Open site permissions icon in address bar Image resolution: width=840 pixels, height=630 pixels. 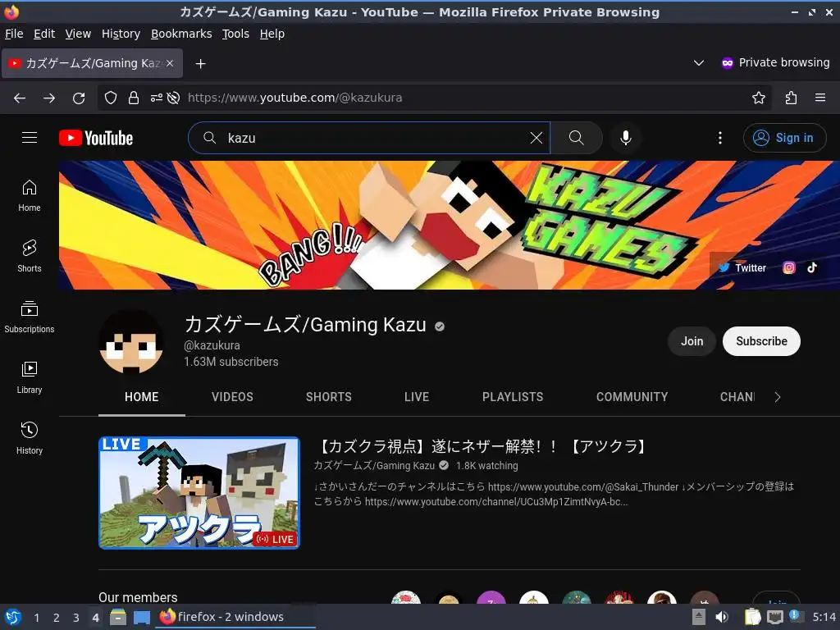[x=156, y=98]
